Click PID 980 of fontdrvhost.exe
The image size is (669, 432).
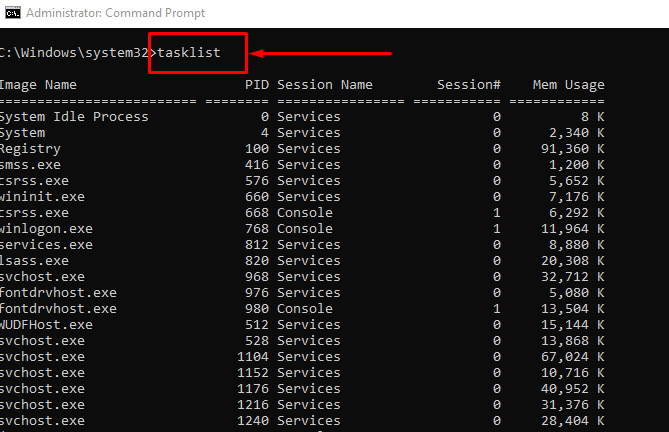click(256, 309)
